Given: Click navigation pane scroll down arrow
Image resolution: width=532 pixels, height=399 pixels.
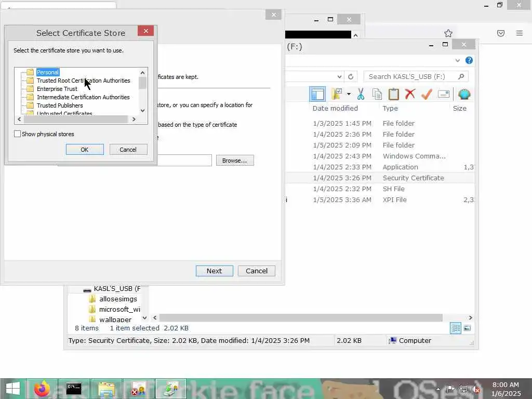Looking at the screenshot, I should coord(144,318).
